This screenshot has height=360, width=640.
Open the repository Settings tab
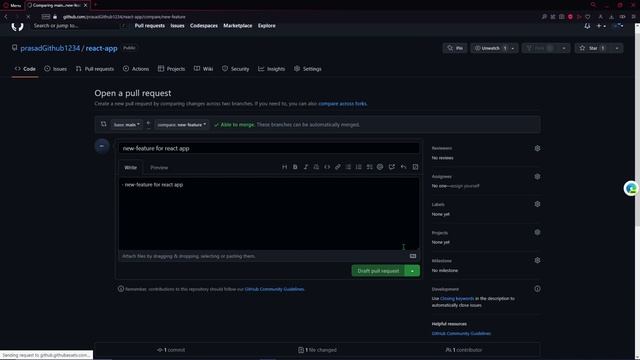tap(308, 69)
